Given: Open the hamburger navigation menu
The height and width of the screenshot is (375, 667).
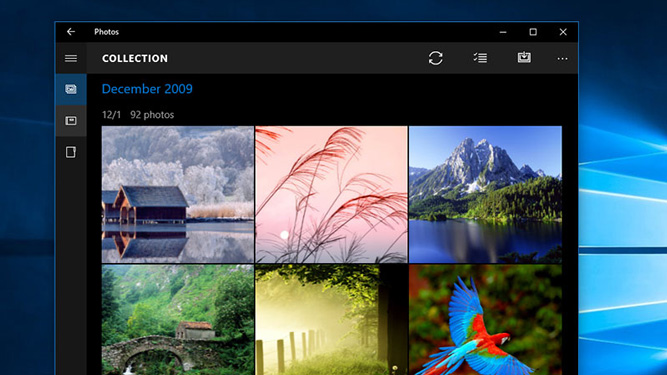Looking at the screenshot, I should pos(71,58).
